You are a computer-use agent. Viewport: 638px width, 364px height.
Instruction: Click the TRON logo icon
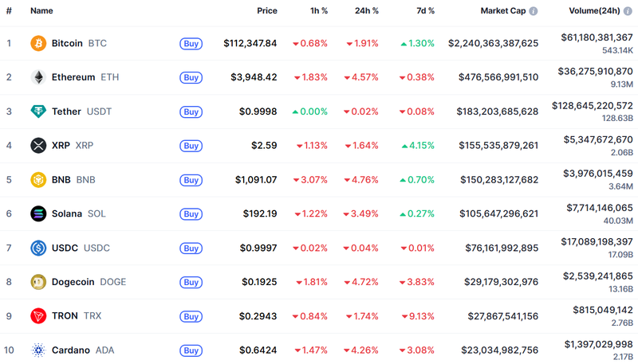(37, 315)
